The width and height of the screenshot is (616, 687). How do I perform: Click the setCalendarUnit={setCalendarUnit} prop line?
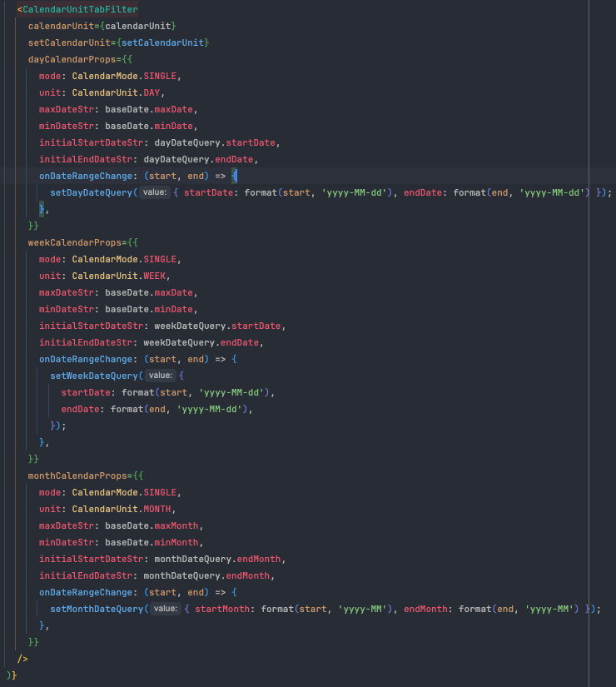pyautogui.click(x=119, y=42)
